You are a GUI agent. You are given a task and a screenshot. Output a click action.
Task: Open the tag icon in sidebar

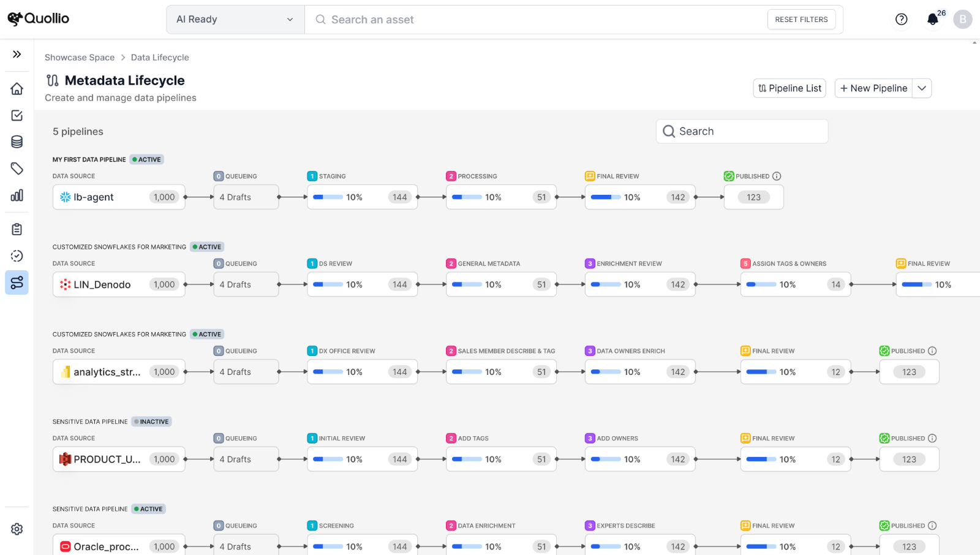coord(17,168)
